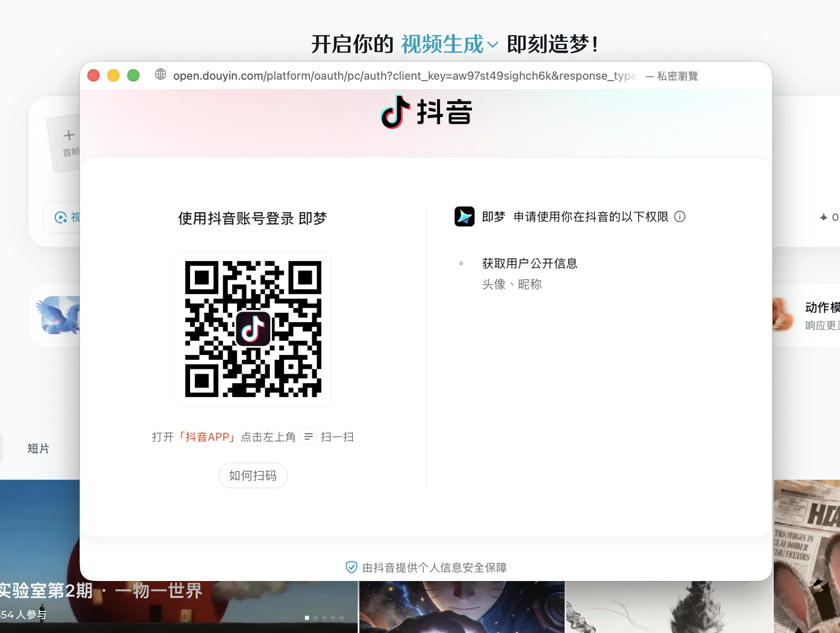Click the URL open.douyin.com address field
Viewport: 840px width, 633px height.
pyautogui.click(x=405, y=76)
